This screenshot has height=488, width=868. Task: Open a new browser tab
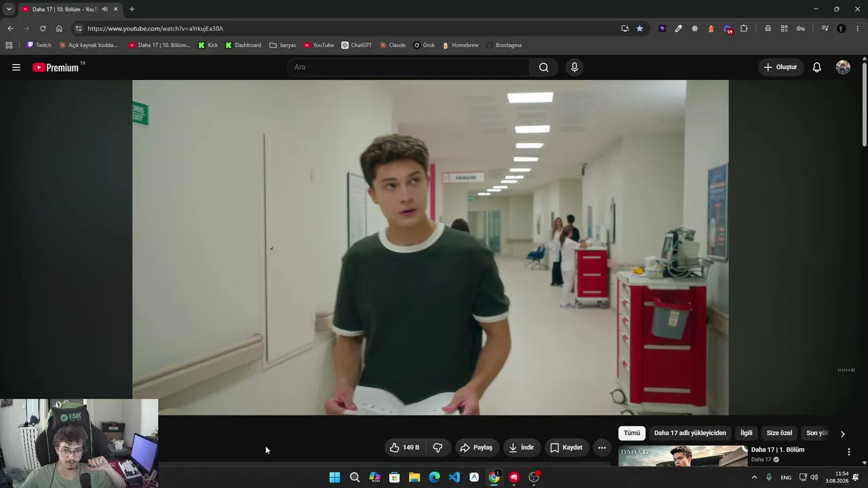[x=132, y=9]
